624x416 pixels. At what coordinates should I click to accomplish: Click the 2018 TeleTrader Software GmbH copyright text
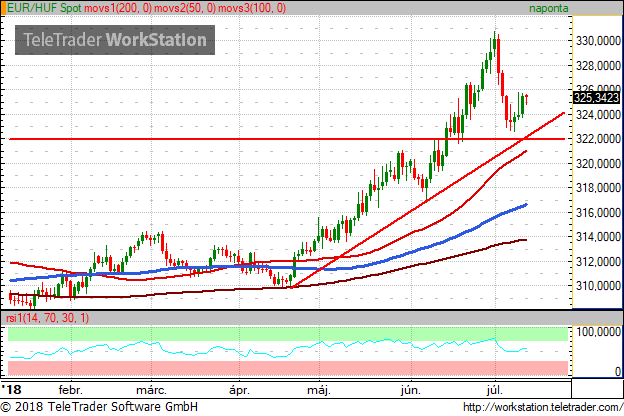tap(99, 407)
